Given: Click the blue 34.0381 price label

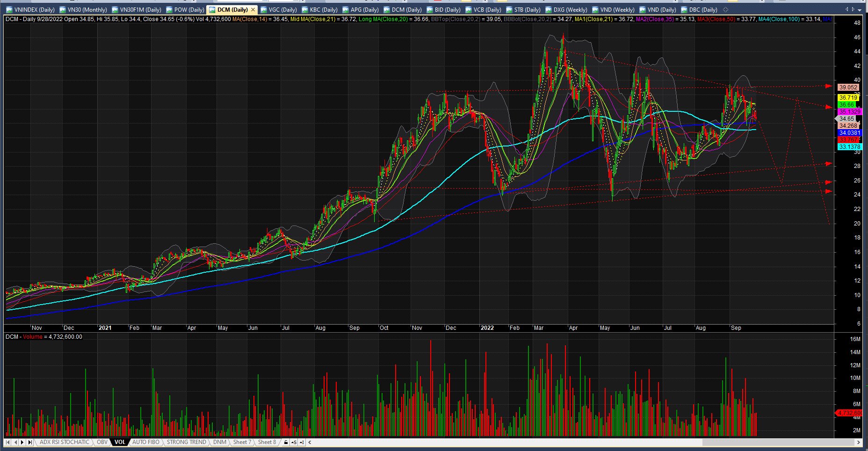Looking at the screenshot, I should coord(849,133).
